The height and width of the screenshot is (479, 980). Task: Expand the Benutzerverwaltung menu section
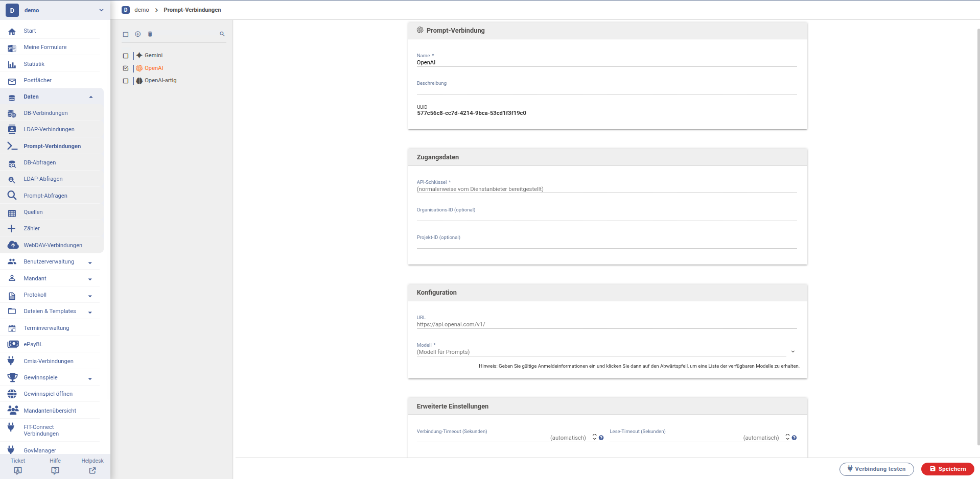click(x=90, y=262)
